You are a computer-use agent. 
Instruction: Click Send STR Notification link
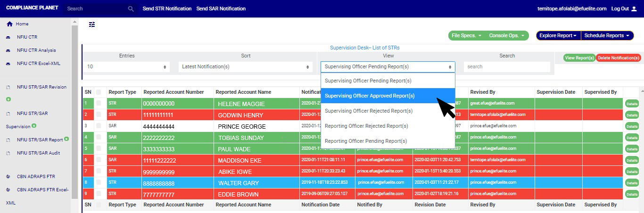167,8
